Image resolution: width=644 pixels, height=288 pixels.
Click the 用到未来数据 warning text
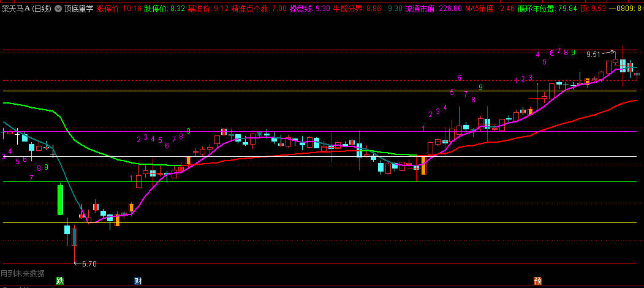(x=23, y=273)
